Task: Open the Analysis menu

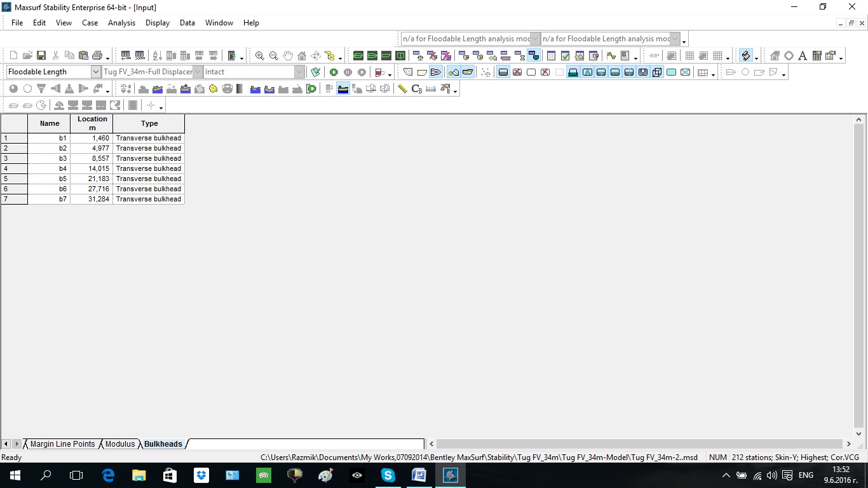Action: [121, 23]
